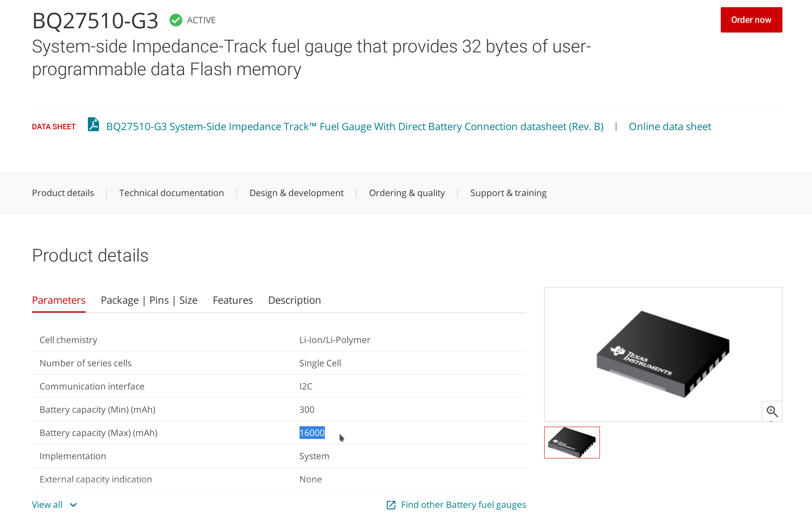Click the Li-Ion/Li-Polymer value

coord(335,340)
